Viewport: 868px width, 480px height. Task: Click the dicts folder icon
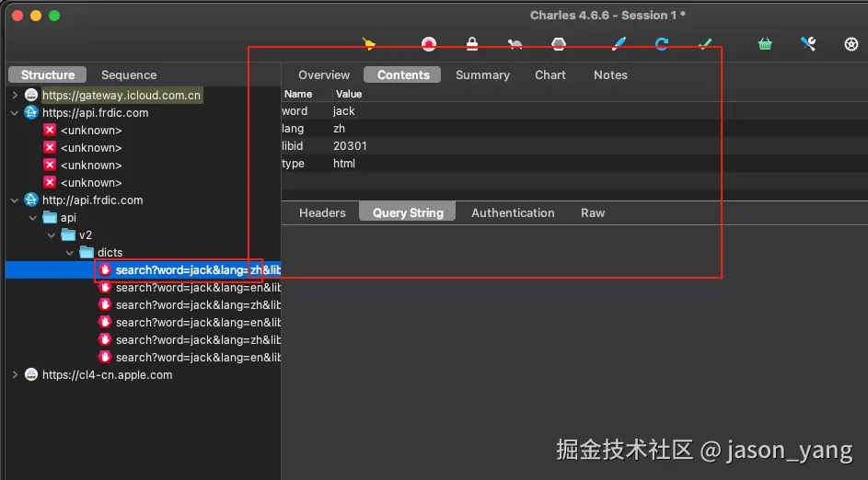tap(87, 253)
